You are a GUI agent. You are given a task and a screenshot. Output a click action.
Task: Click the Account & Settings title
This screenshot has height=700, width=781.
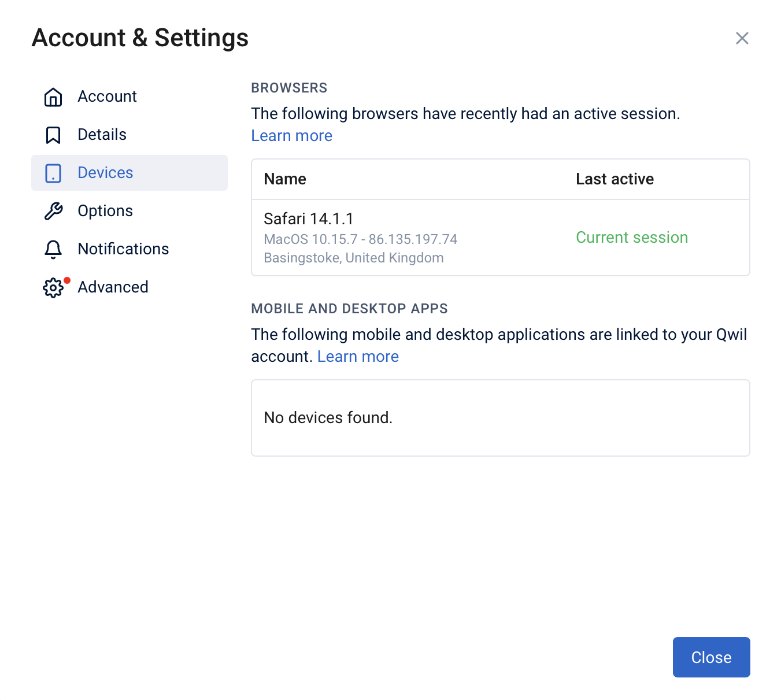coord(140,38)
